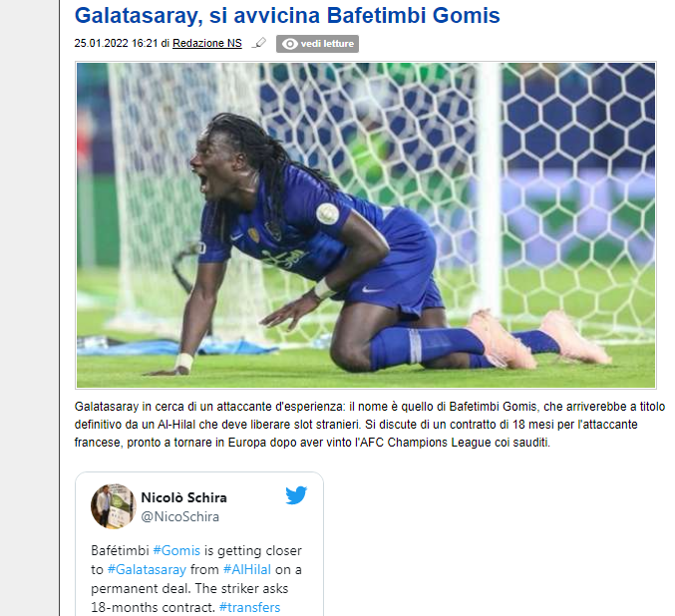
Task: Open the Bafetimbi Gomis article photo
Action: pyautogui.click(x=366, y=225)
